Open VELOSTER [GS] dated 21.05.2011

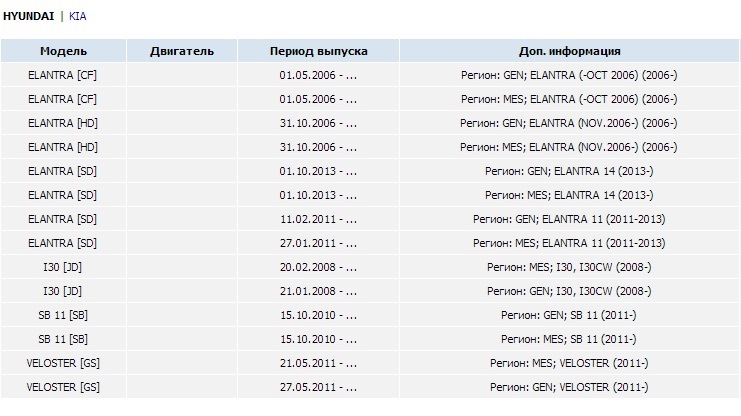click(370, 364)
